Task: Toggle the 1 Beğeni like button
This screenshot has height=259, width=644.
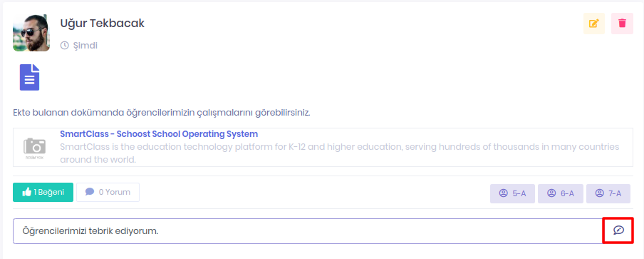Action: 43,192
